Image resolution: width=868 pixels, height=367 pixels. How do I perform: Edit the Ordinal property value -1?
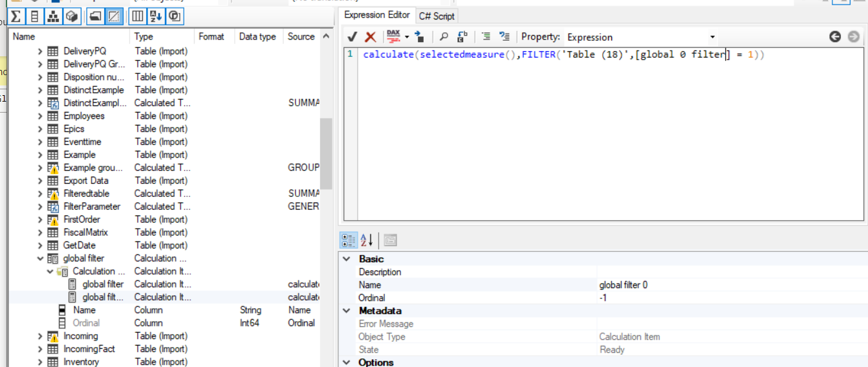732,298
